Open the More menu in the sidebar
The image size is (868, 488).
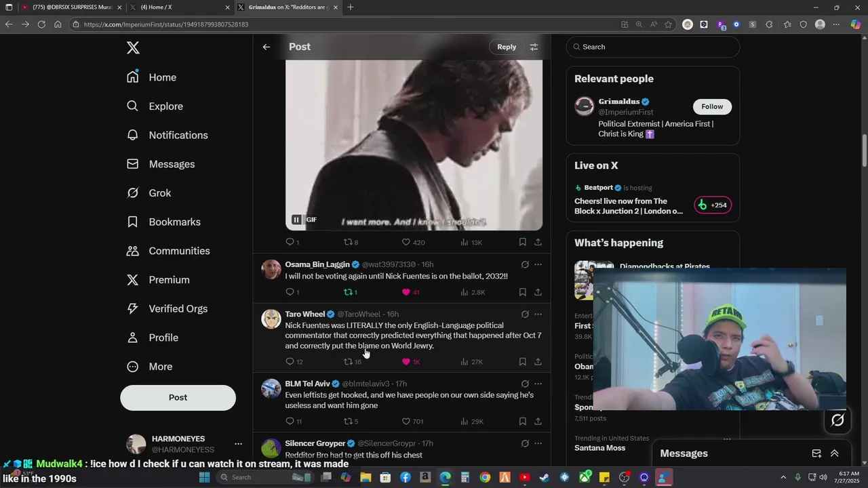coord(150,367)
